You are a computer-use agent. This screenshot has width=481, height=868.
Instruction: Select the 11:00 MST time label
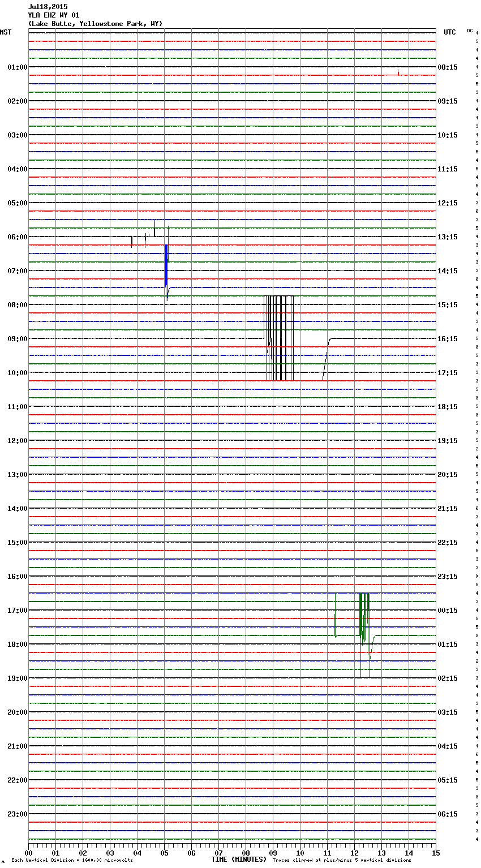[x=17, y=407]
